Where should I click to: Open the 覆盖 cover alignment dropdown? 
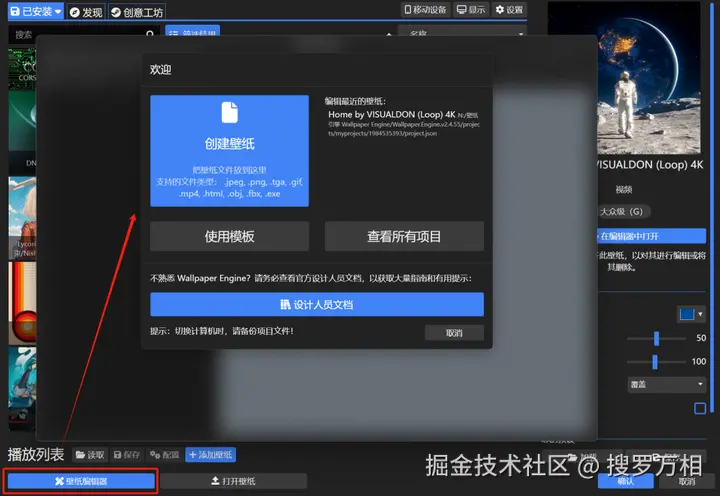[x=666, y=384]
